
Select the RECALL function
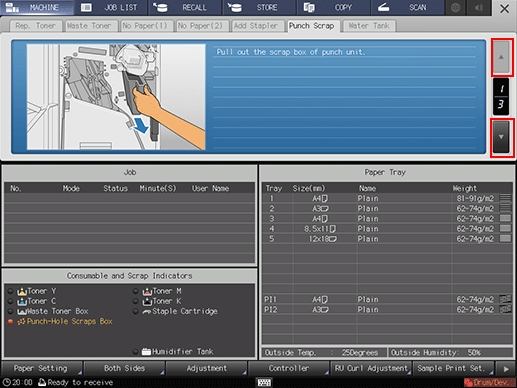click(x=185, y=8)
